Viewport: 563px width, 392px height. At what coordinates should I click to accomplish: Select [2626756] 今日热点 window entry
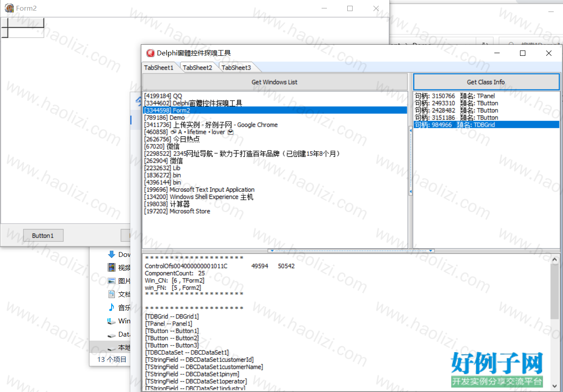(x=275, y=139)
